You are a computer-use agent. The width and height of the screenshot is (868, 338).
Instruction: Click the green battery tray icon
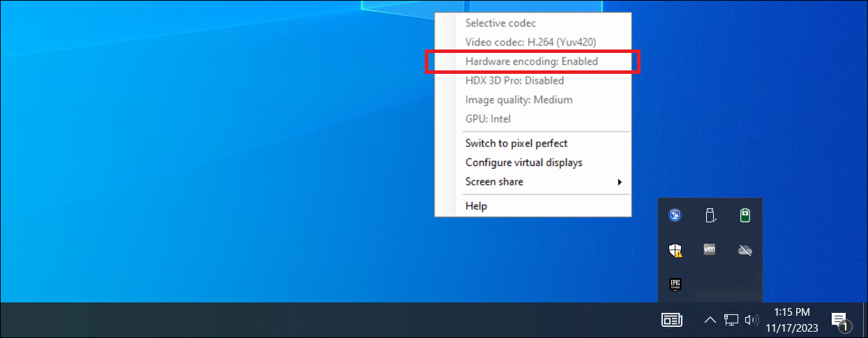point(745,215)
